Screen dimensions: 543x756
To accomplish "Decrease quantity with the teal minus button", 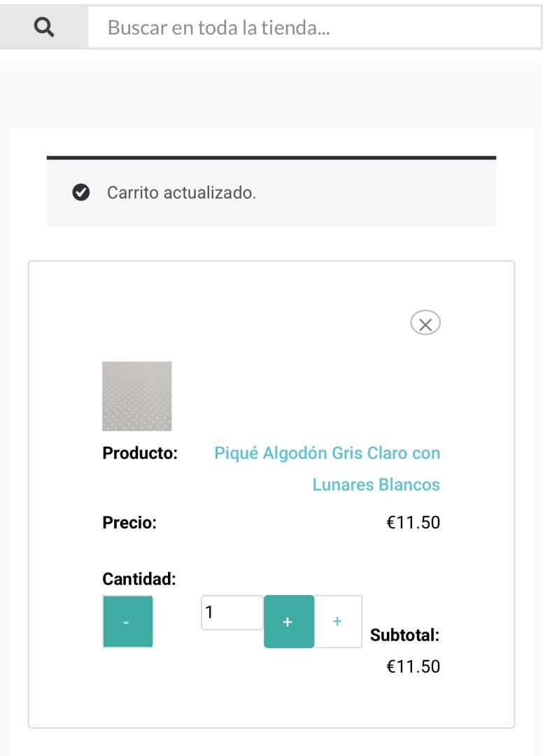I will click(127, 622).
